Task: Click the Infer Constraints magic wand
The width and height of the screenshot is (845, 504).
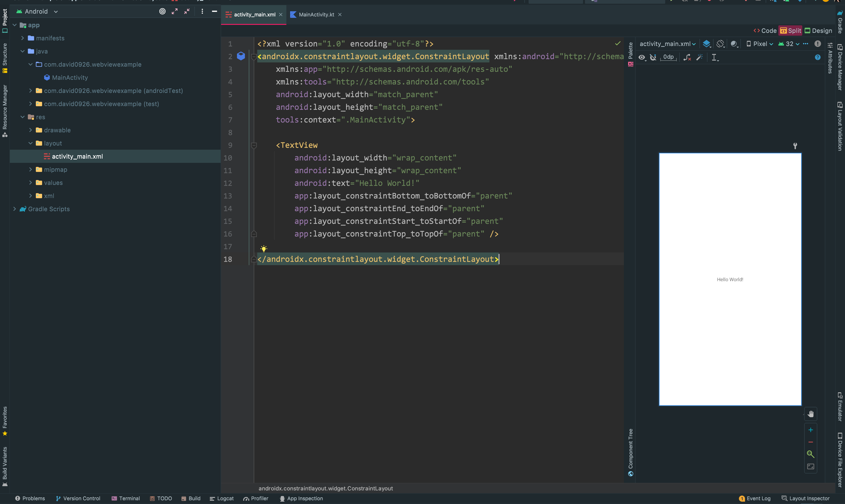Action: [x=699, y=57]
